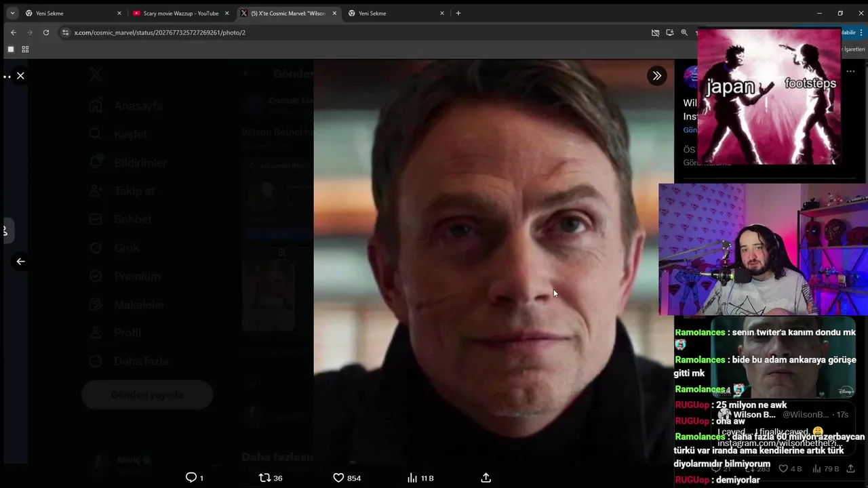Open the reply icon showing 1 comment

point(195,478)
